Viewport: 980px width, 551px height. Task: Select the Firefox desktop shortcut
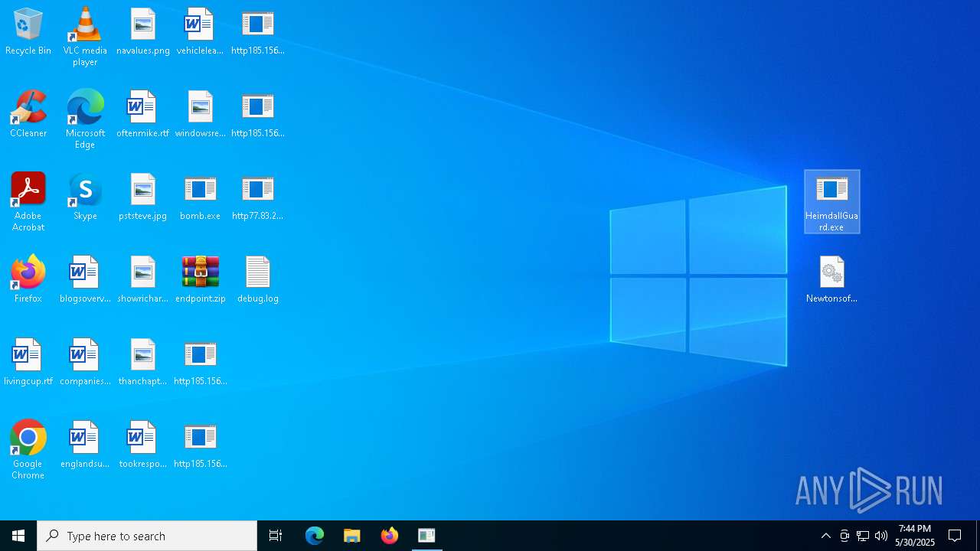tap(28, 280)
